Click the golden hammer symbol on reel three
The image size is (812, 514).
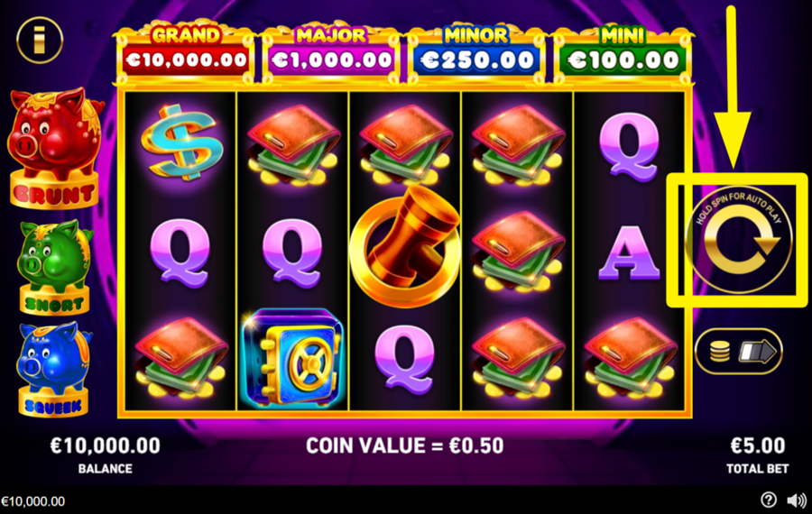point(405,245)
